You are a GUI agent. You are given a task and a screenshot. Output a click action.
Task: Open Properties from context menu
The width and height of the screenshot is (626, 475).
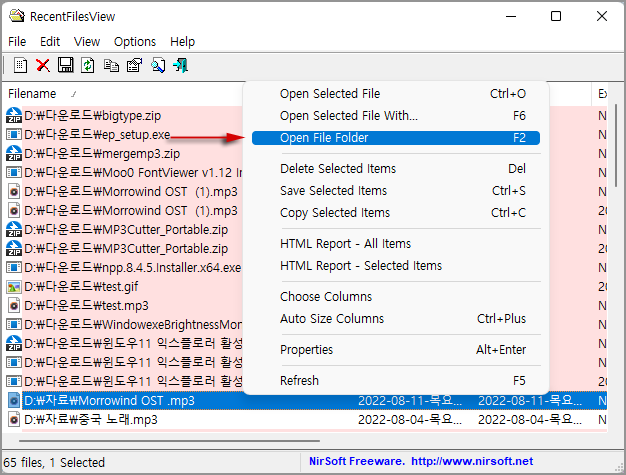coord(396,350)
